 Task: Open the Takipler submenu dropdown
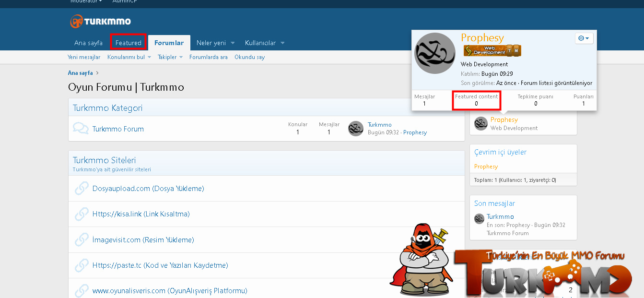(x=181, y=58)
